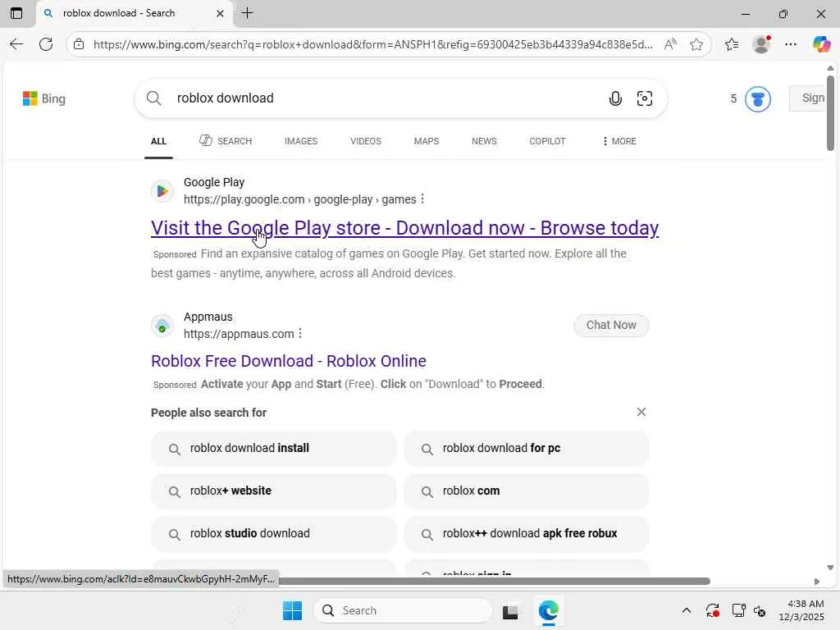The height and width of the screenshot is (630, 840).
Task: Open the Windows Start menu
Action: [x=293, y=610]
